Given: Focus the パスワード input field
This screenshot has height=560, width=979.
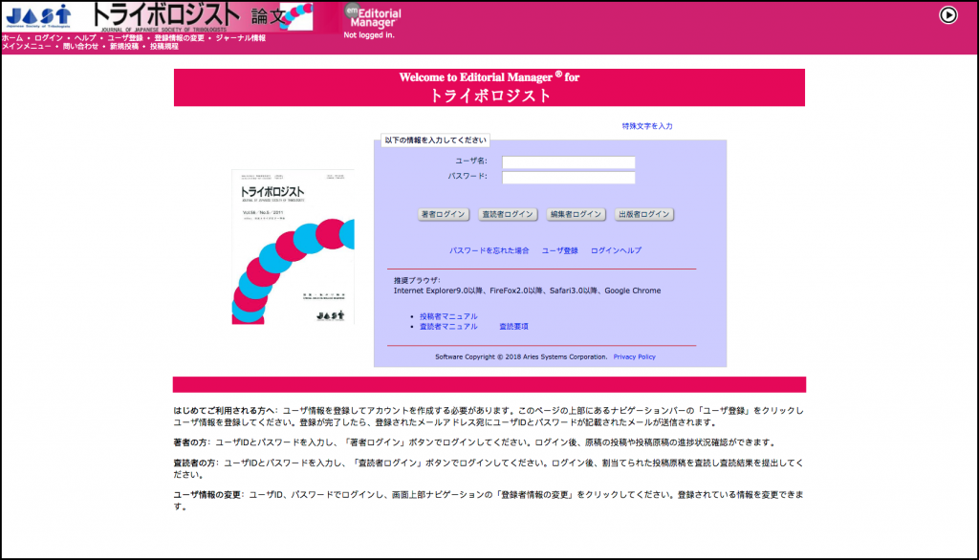Looking at the screenshot, I should (x=568, y=178).
